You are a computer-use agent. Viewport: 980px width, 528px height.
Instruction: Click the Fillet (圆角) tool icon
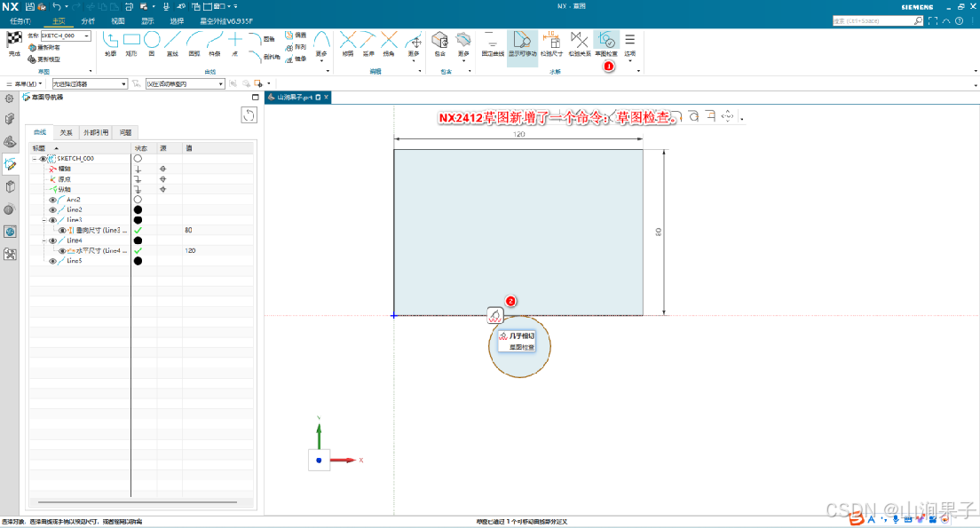tap(255, 39)
